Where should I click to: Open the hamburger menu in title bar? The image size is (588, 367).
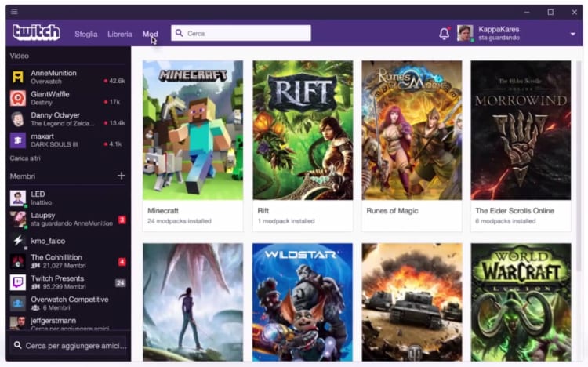(x=14, y=11)
